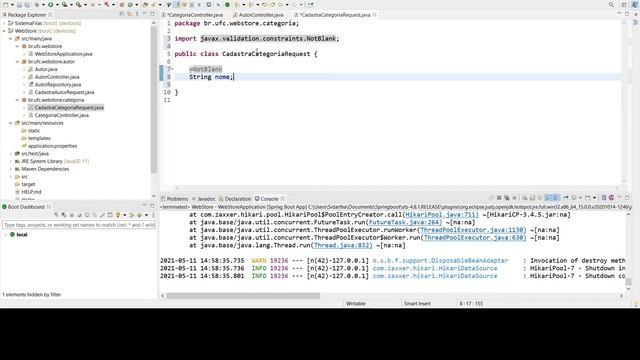Maximize the editor area icon
640x360 pixels.
[x=627, y=14]
